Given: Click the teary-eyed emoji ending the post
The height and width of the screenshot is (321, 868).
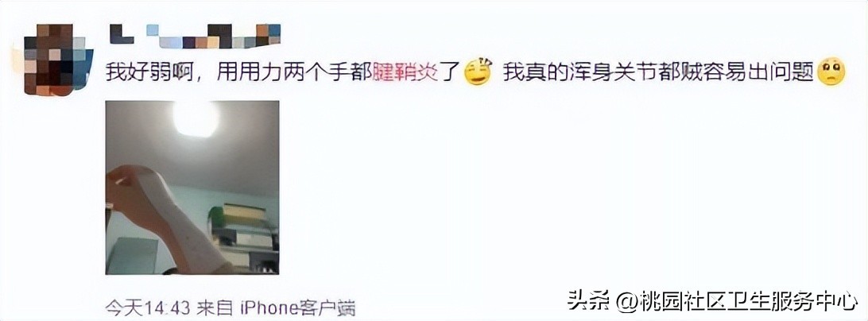Looking at the screenshot, I should click(831, 72).
